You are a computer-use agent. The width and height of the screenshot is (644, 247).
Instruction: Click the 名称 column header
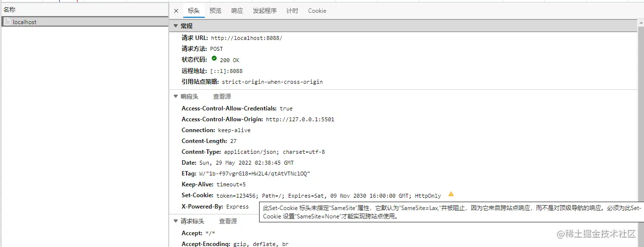[x=84, y=9]
